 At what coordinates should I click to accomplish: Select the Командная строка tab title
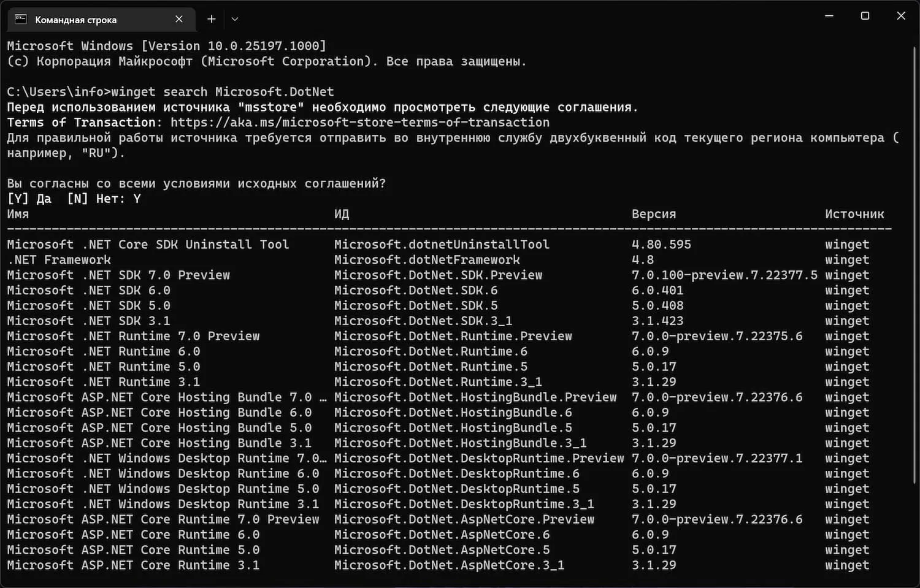click(x=75, y=20)
